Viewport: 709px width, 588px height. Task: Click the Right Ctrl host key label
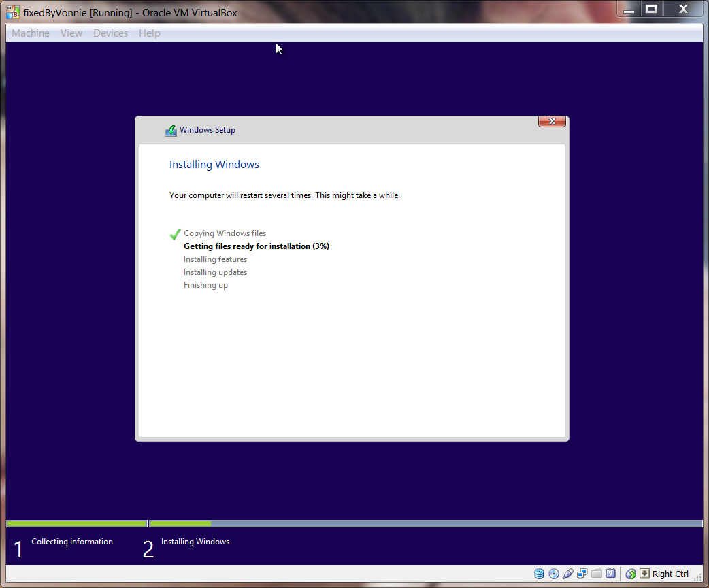pyautogui.click(x=670, y=574)
